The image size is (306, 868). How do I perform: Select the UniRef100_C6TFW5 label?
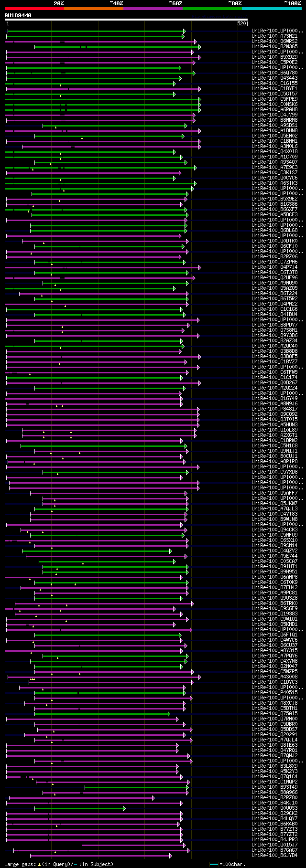coord(274,372)
